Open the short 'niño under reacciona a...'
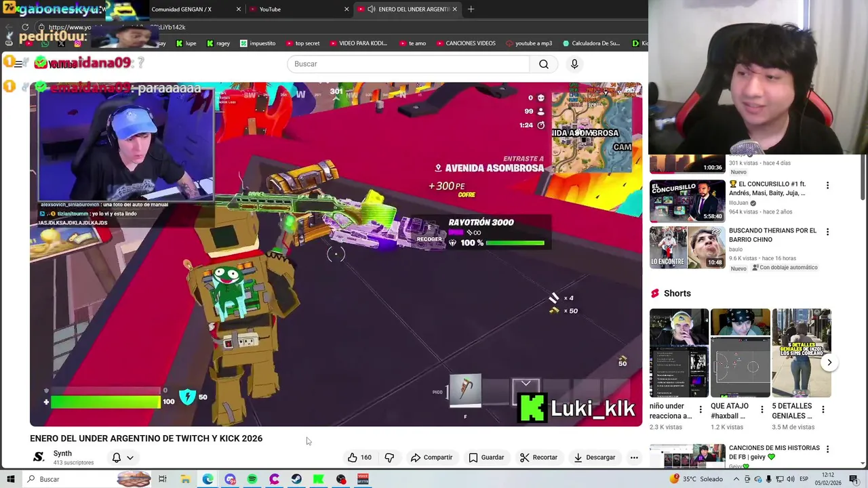The image size is (868, 488). click(679, 353)
